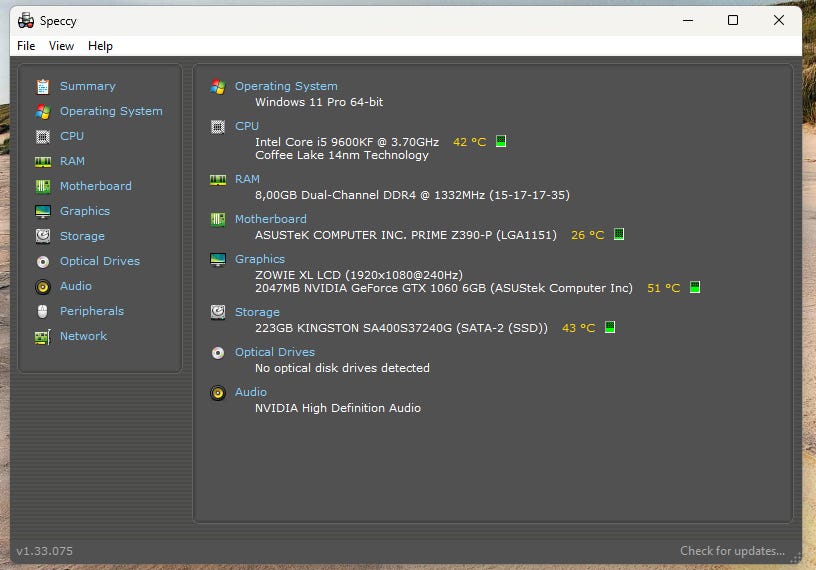Click the speaker icon beside Audio heading
816x570 pixels.
(x=218, y=392)
